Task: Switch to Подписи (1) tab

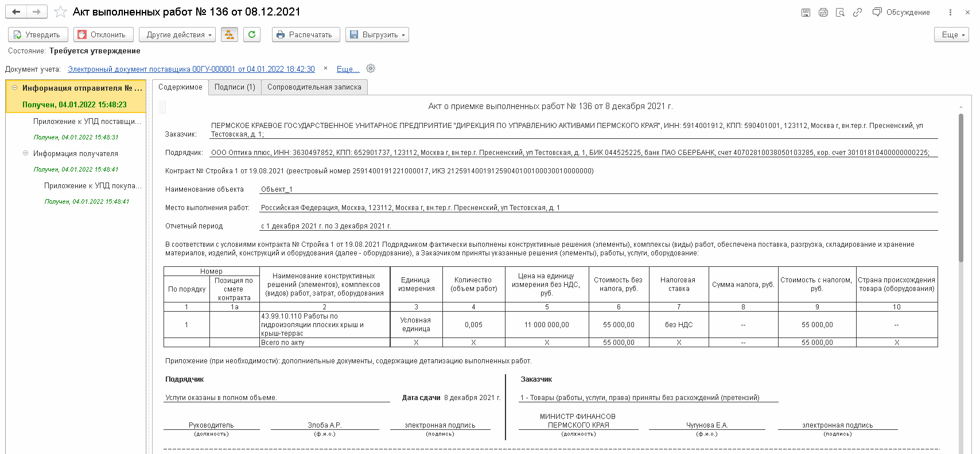Action: point(235,87)
